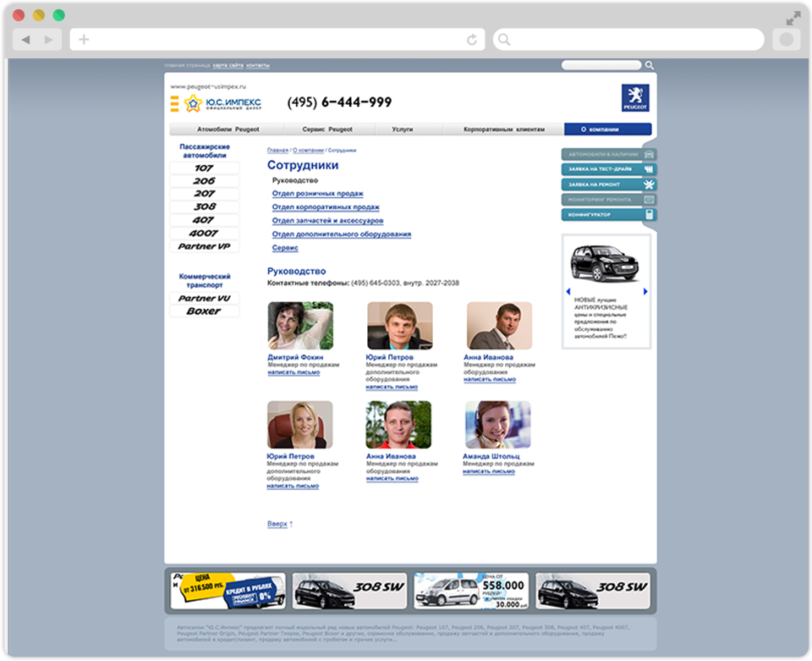This screenshot has height=661, width=812.
Task: Click the Автомобили в наличии button
Action: (x=609, y=154)
